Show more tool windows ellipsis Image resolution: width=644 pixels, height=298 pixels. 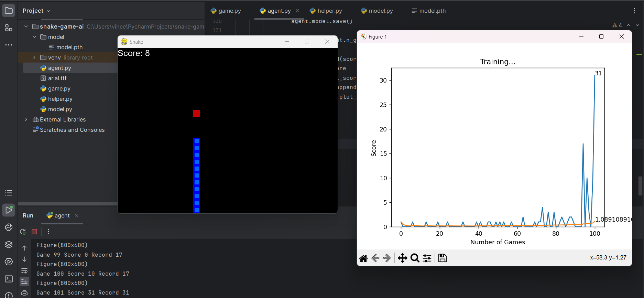click(9, 45)
